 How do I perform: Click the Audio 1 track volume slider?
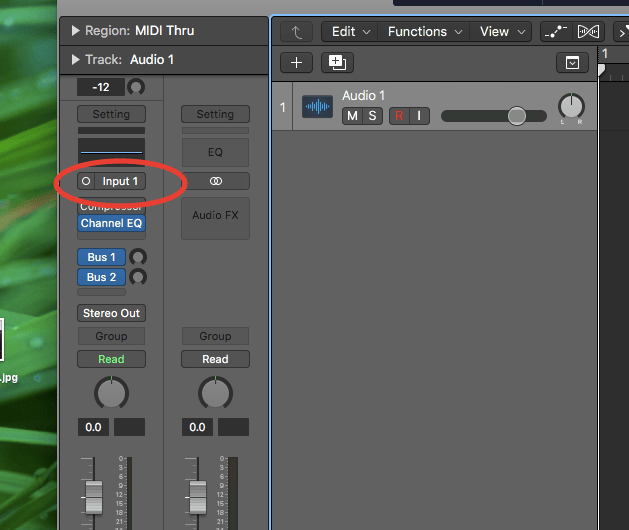click(x=494, y=116)
